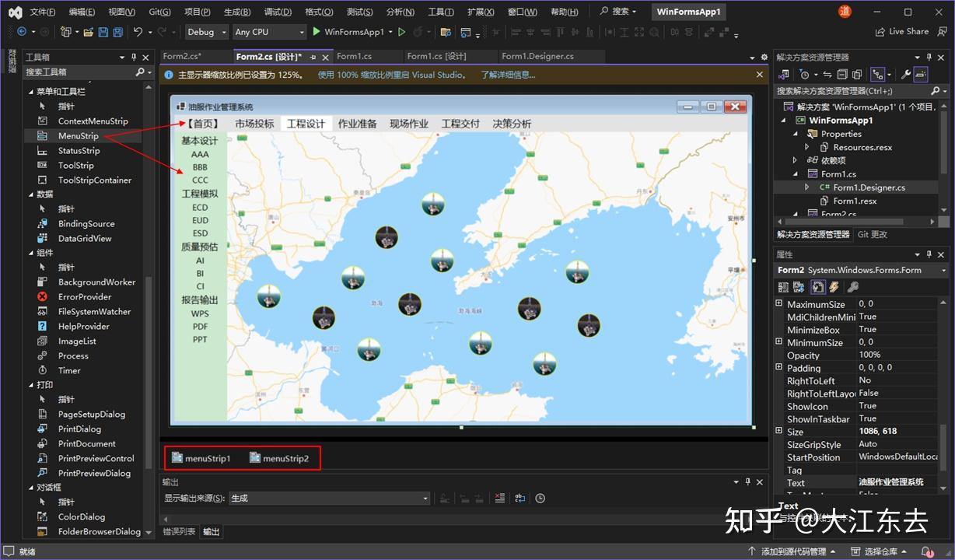Pick FolderBrowserDialog in the toolbox
This screenshot has width=955, height=560.
pos(100,532)
